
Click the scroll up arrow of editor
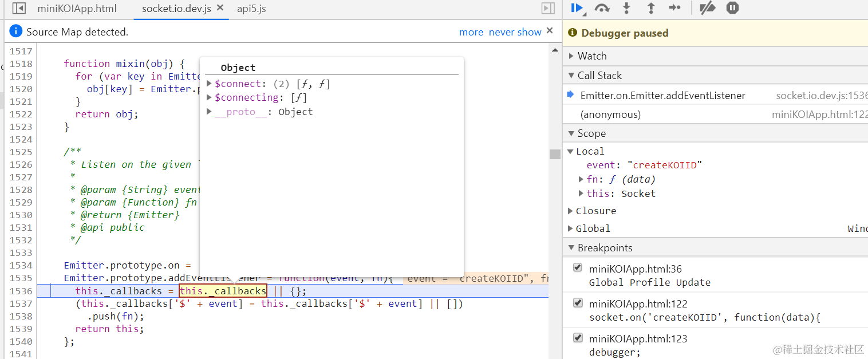point(555,50)
